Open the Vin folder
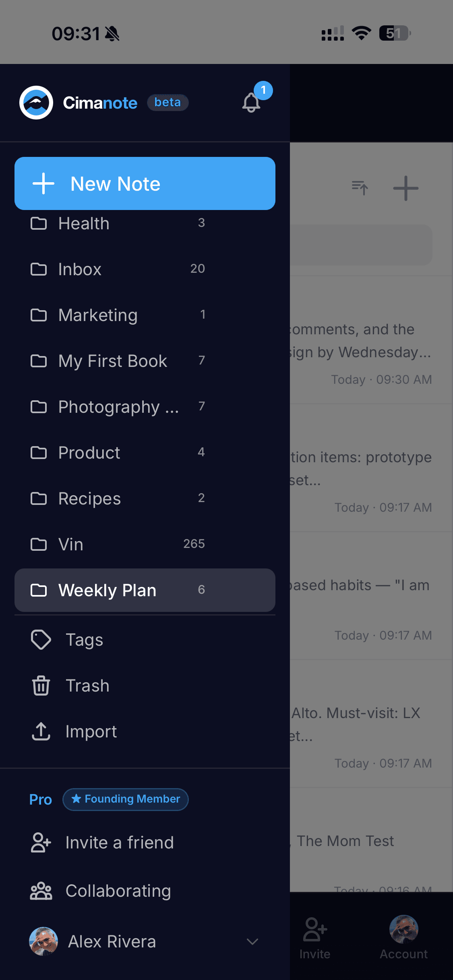 [72, 544]
